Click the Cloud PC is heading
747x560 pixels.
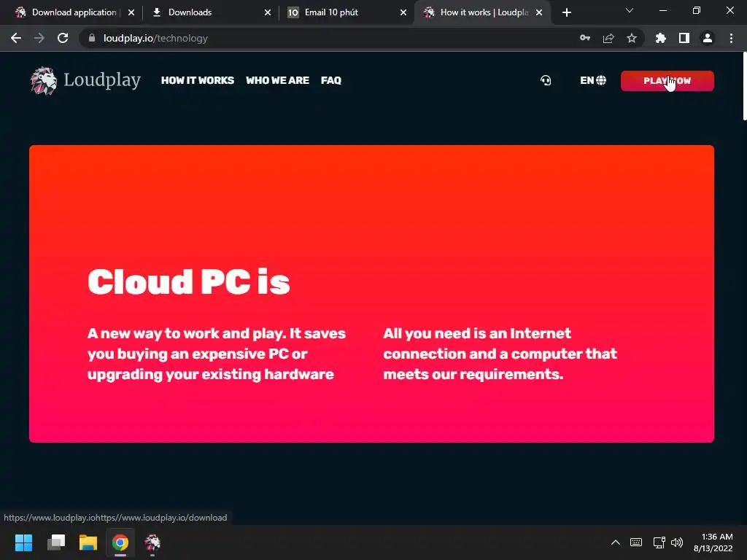189,281
